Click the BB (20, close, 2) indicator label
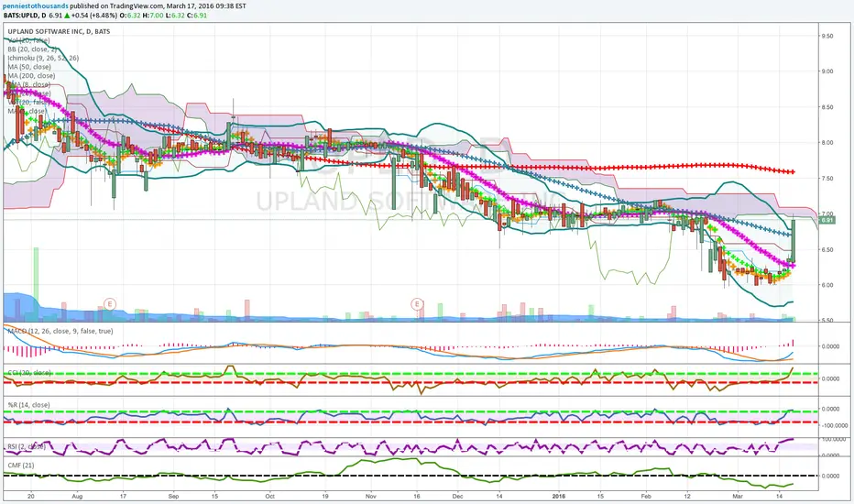The image size is (854, 504). click(x=32, y=49)
